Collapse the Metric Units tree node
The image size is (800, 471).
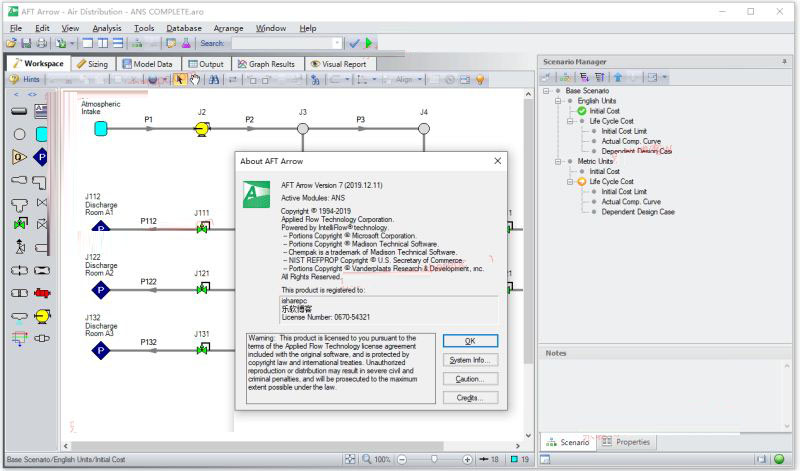558,161
